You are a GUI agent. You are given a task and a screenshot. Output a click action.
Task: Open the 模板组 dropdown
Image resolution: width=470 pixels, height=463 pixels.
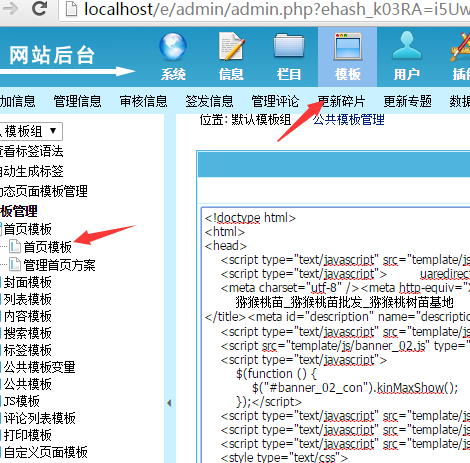(31, 131)
